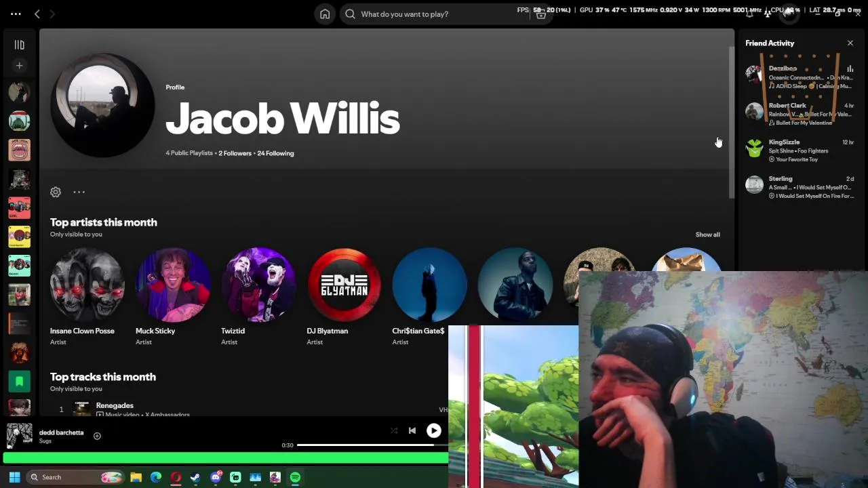Click the 'Muck Sticky' name text
The width and height of the screenshot is (868, 488).
(x=155, y=331)
